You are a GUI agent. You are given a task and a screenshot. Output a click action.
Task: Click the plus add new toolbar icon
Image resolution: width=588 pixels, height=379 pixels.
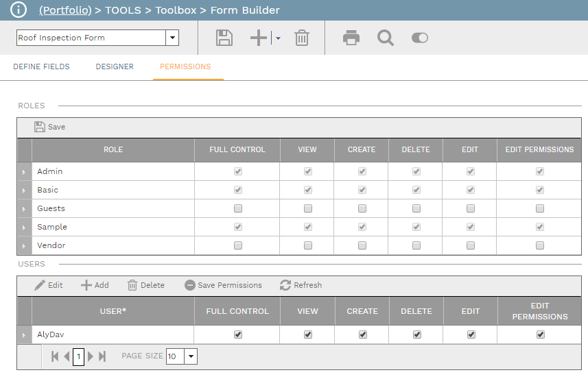click(259, 38)
